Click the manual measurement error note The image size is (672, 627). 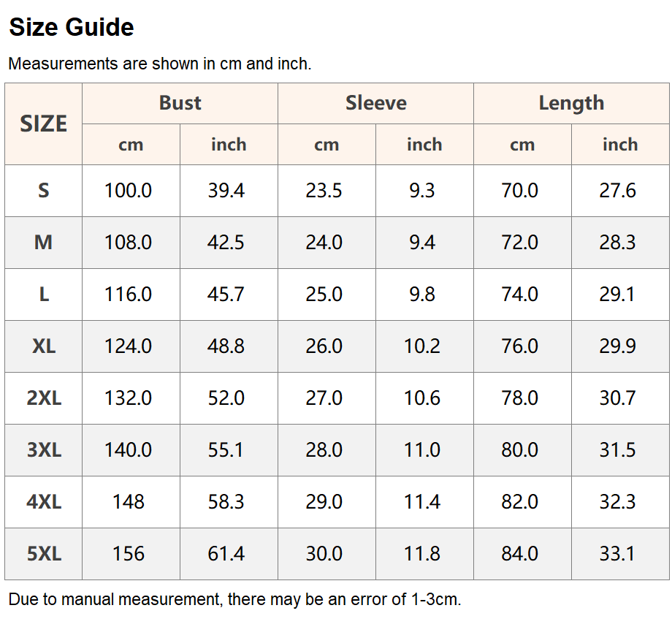[x=235, y=599]
